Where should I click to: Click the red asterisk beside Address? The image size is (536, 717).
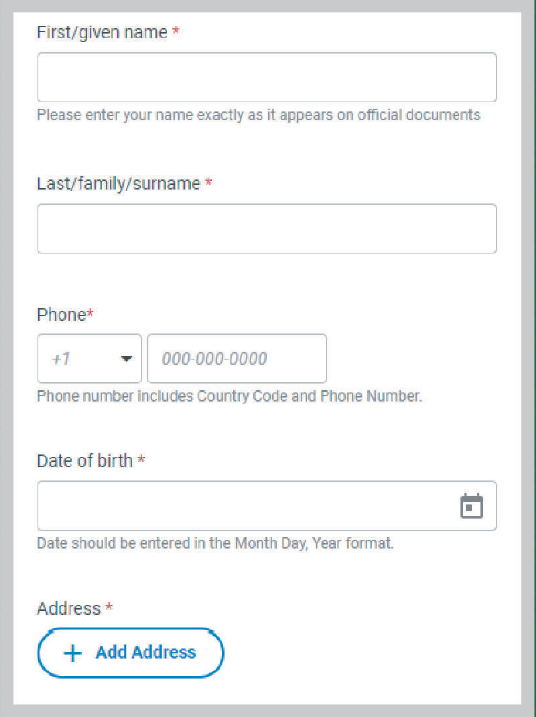point(109,607)
